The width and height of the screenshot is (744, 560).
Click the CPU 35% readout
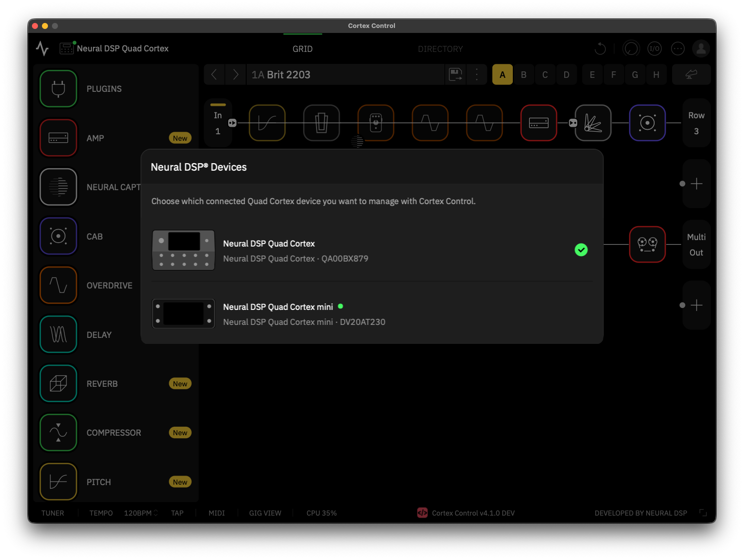[322, 513]
